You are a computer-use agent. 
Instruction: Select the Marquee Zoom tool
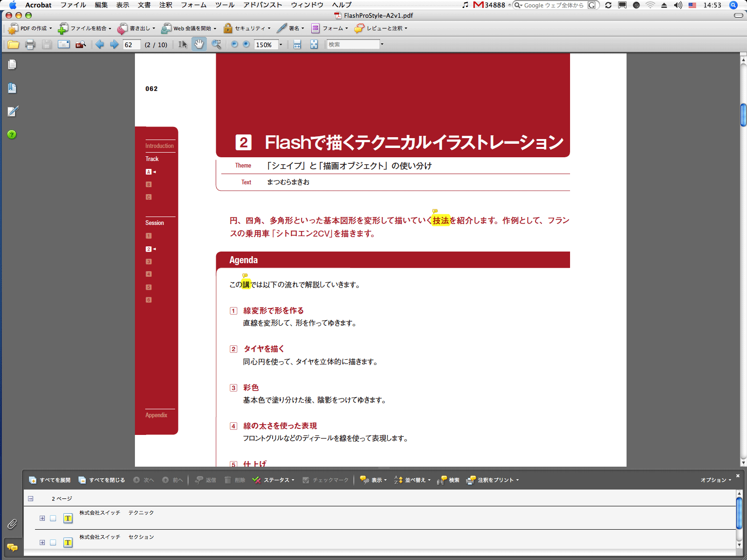pos(216,44)
